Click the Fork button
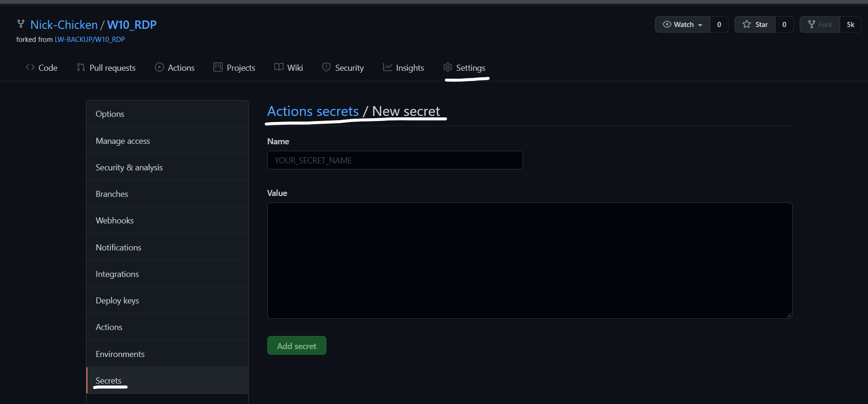This screenshot has width=868, height=404. [x=820, y=25]
